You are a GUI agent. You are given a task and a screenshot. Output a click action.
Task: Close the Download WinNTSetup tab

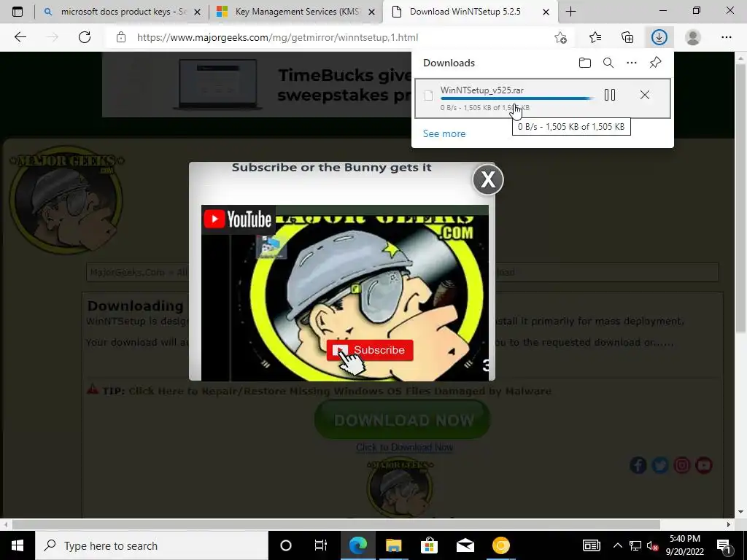click(546, 12)
